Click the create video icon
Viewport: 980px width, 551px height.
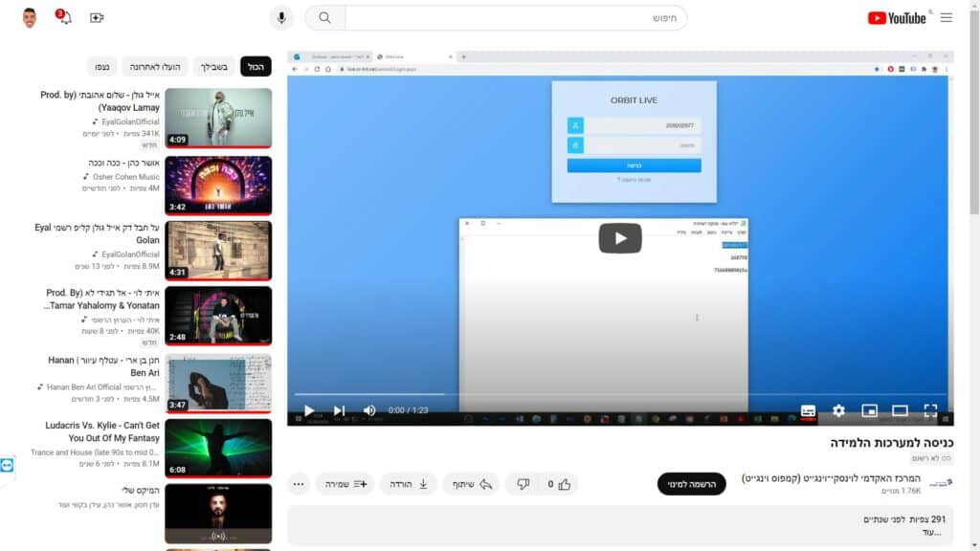pyautogui.click(x=97, y=18)
